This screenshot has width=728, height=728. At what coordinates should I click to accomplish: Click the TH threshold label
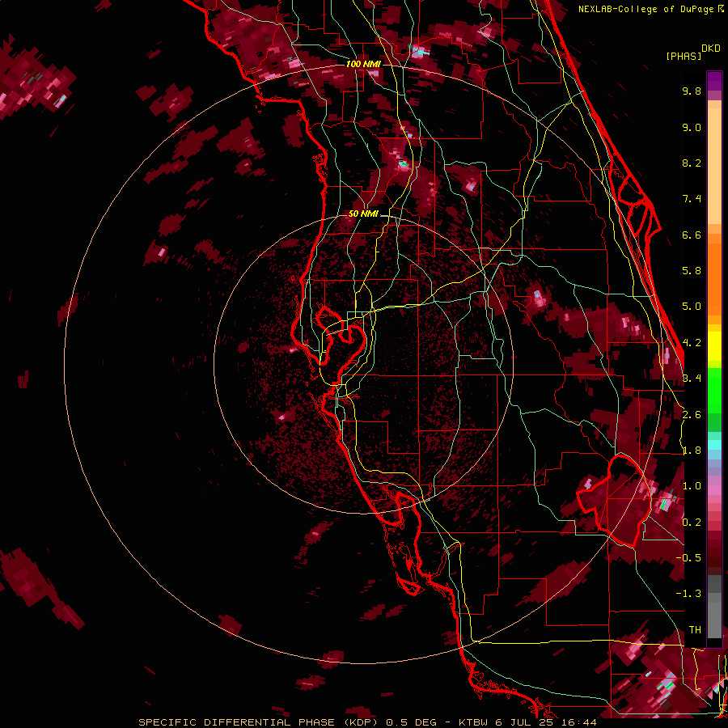point(695,630)
